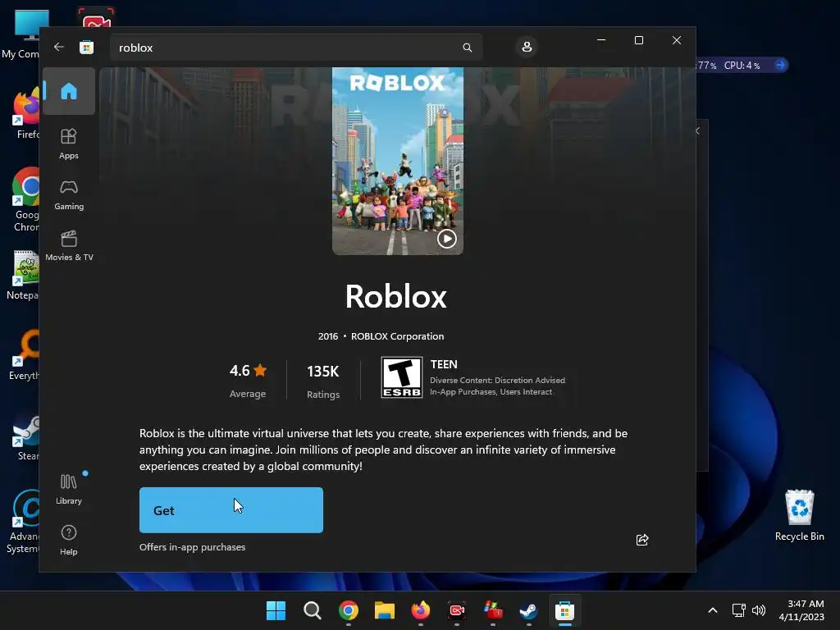The image size is (840, 630).
Task: Click the 135K ratings count
Action: 323,372
